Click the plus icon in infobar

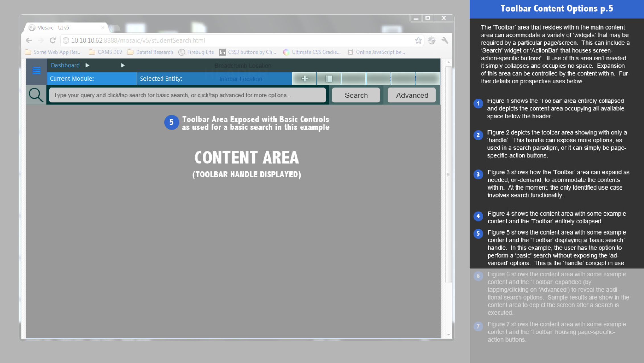click(304, 79)
